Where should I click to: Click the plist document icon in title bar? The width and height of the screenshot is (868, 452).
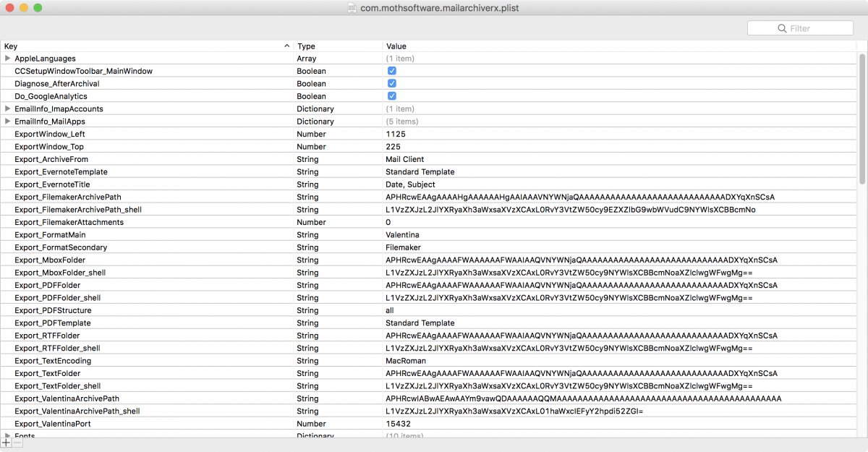click(x=352, y=8)
